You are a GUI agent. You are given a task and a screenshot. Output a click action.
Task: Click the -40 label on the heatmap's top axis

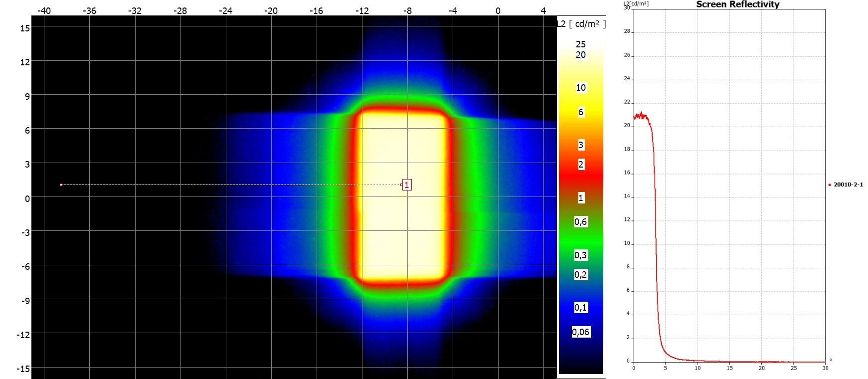[x=44, y=10]
